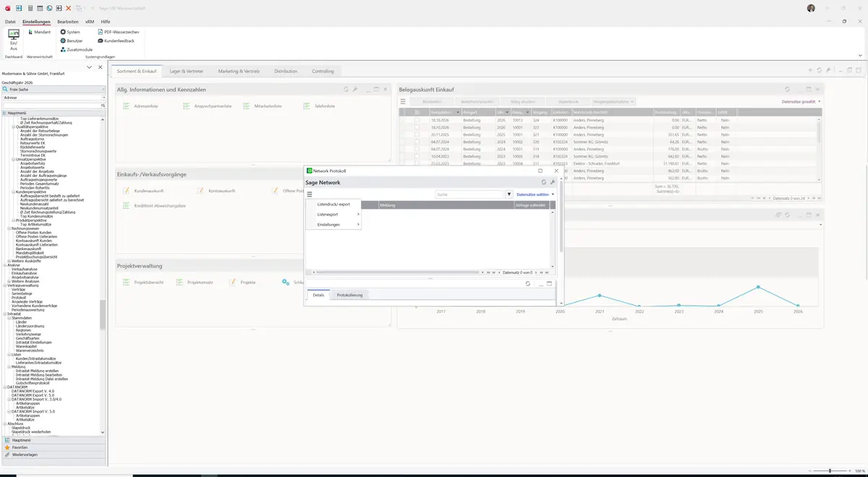
Task: Collapse the sidebar with the chevron
Action: [x=89, y=67]
